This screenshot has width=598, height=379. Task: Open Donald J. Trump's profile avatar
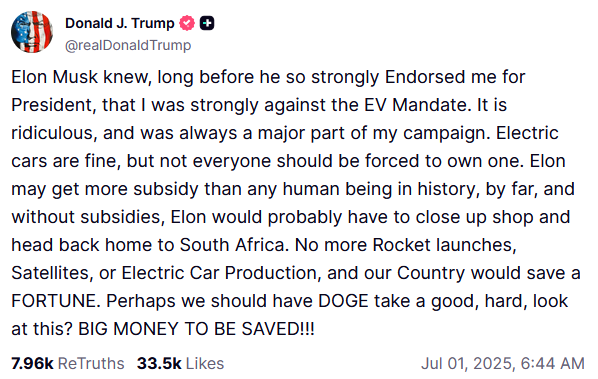(x=32, y=32)
